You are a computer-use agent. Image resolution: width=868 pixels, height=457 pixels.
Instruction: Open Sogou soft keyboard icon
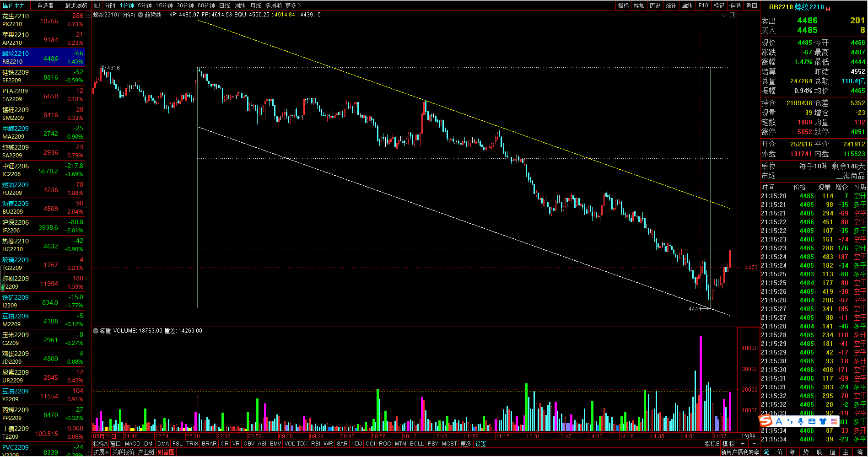[x=812, y=421]
